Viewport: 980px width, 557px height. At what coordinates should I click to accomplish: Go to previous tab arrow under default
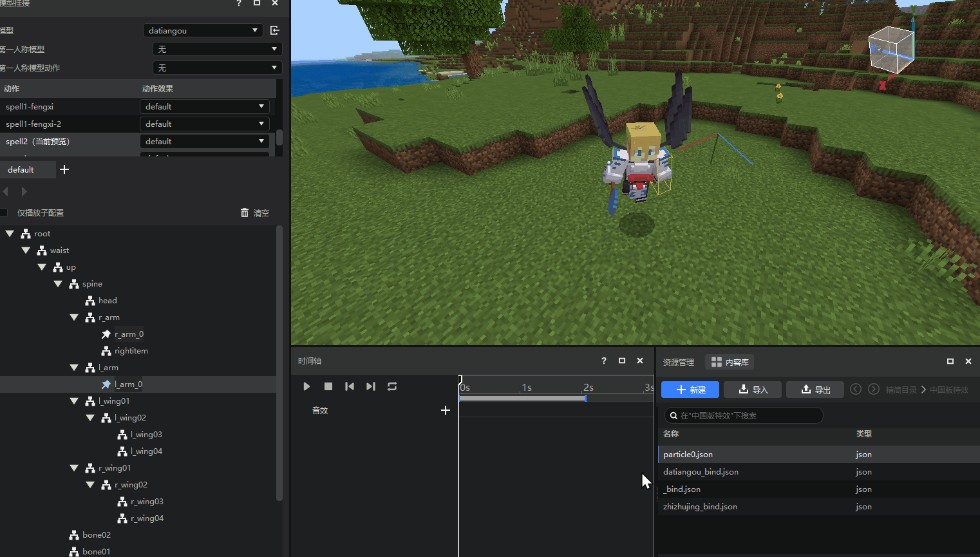click(x=6, y=191)
